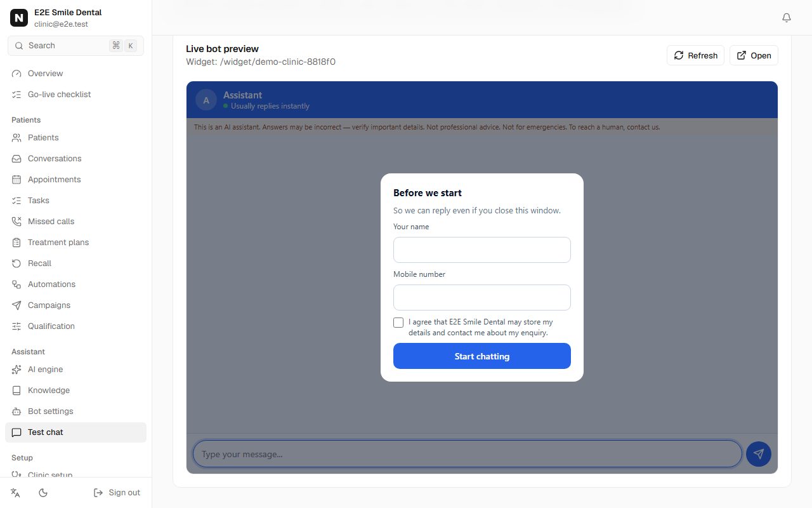This screenshot has width=812, height=508.
Task: Click the widget path /widget/demo-clinic-8818f0
Action: tap(278, 62)
